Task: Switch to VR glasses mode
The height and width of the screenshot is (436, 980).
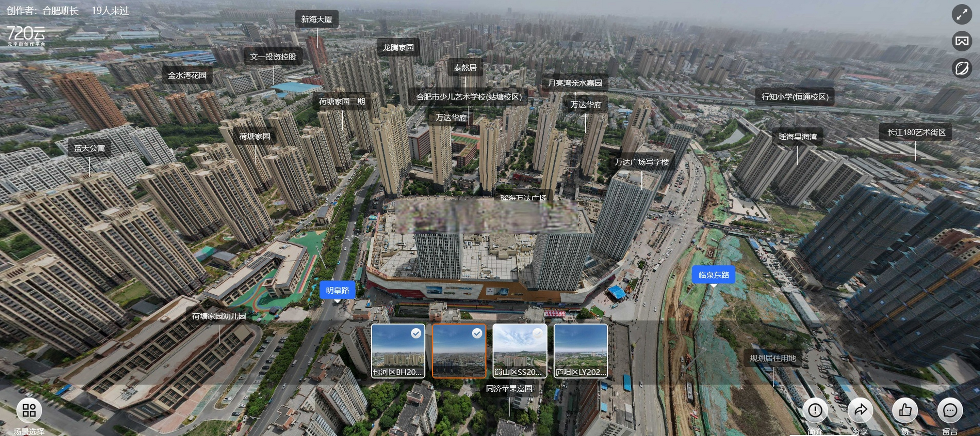Action: click(x=962, y=41)
